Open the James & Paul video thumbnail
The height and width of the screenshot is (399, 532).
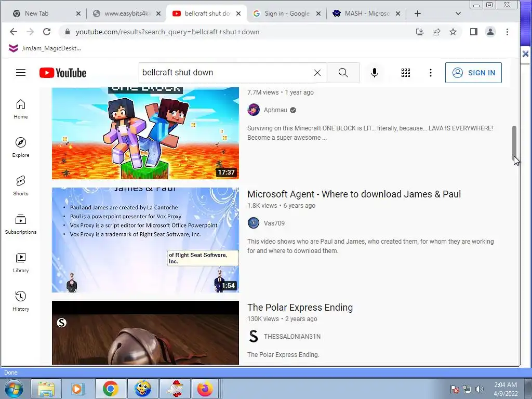coord(145,240)
